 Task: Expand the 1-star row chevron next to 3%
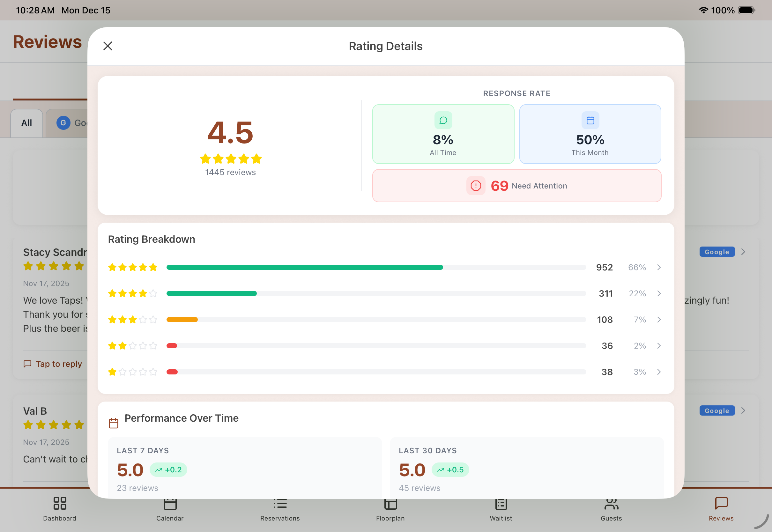click(659, 372)
